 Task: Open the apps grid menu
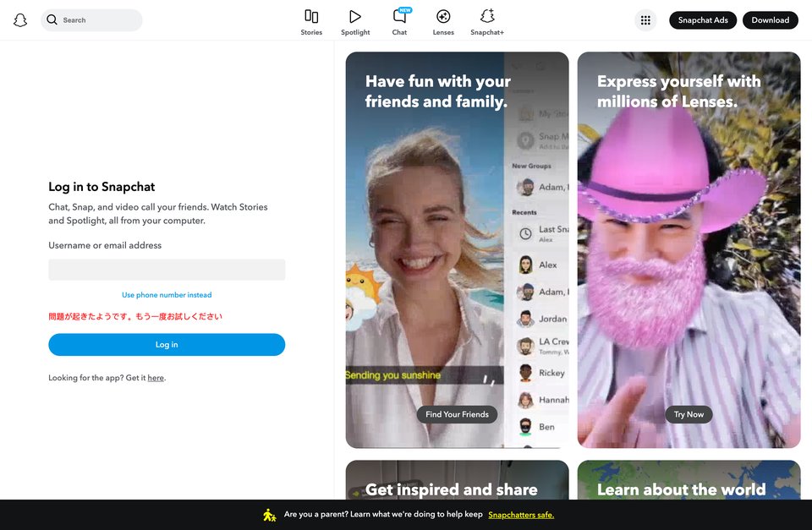pos(645,20)
